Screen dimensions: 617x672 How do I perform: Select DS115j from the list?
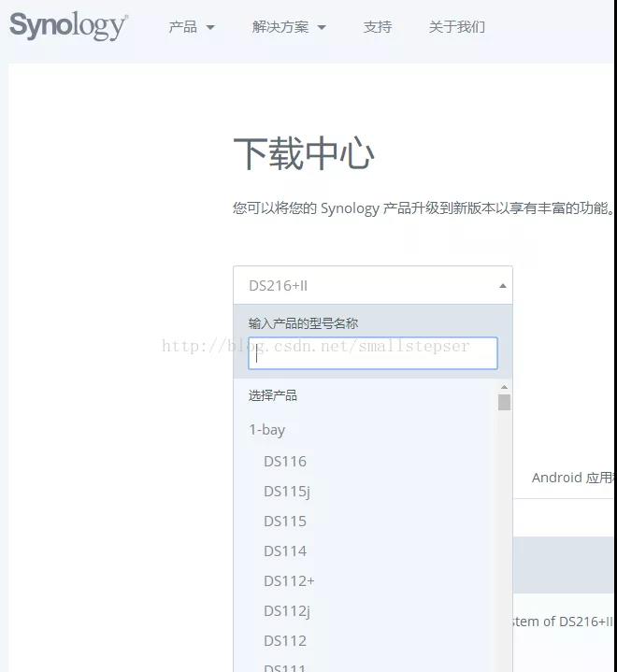[287, 492]
